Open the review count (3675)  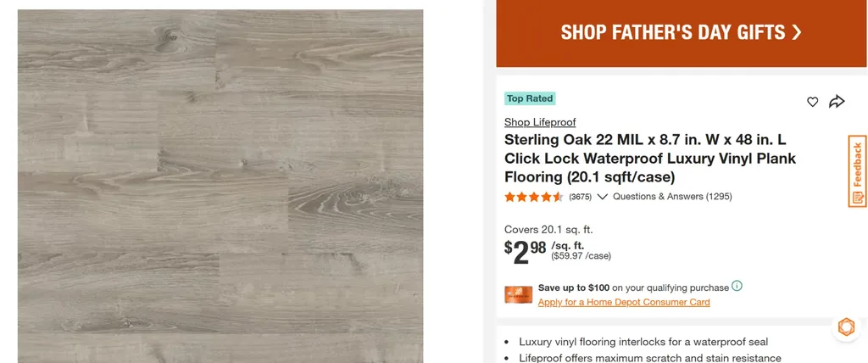tap(580, 197)
